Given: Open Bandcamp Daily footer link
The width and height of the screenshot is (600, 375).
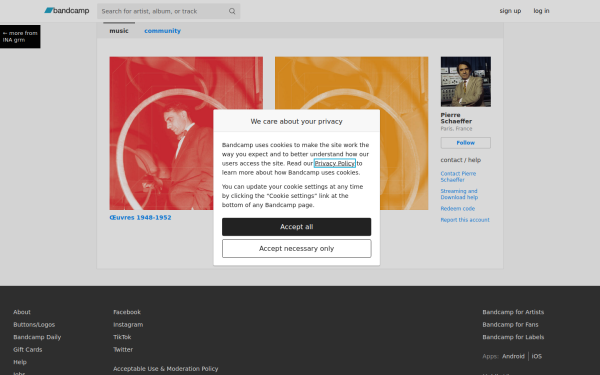Looking at the screenshot, I should (x=37, y=337).
